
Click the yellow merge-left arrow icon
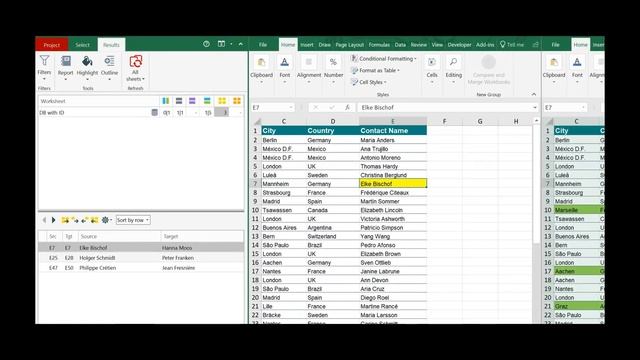[x=94, y=220]
